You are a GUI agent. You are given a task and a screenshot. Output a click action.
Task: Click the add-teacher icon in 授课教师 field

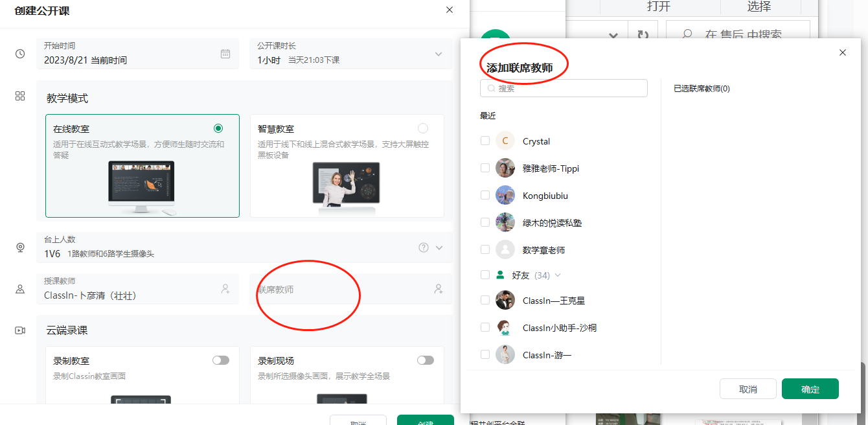click(x=225, y=289)
